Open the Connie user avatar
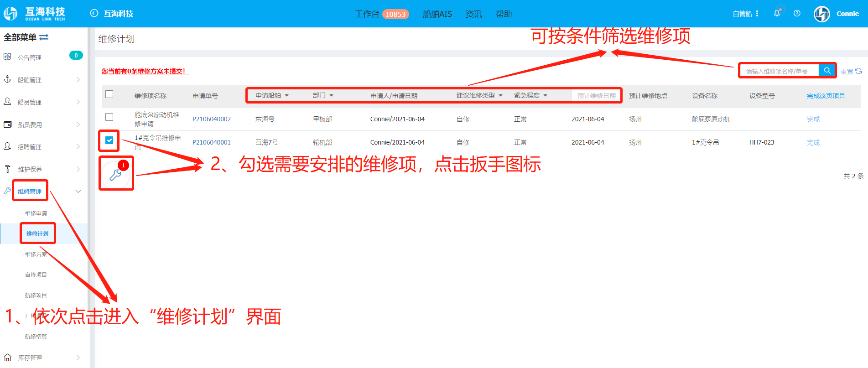The image size is (868, 368). [822, 14]
